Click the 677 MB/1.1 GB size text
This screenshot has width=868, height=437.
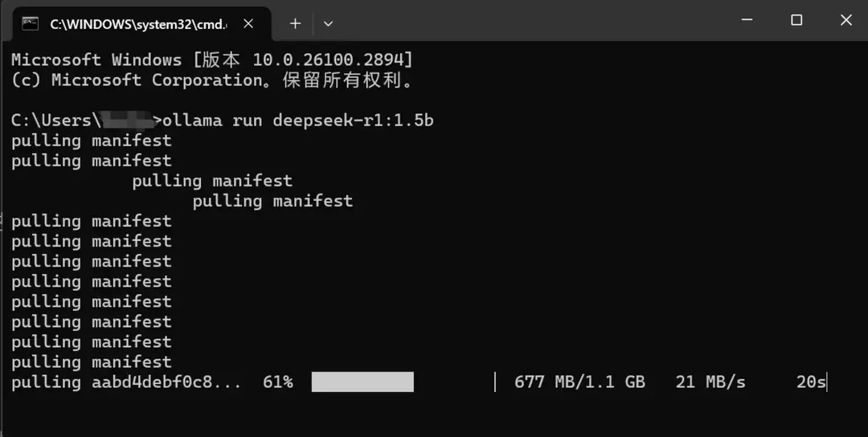pyautogui.click(x=579, y=382)
